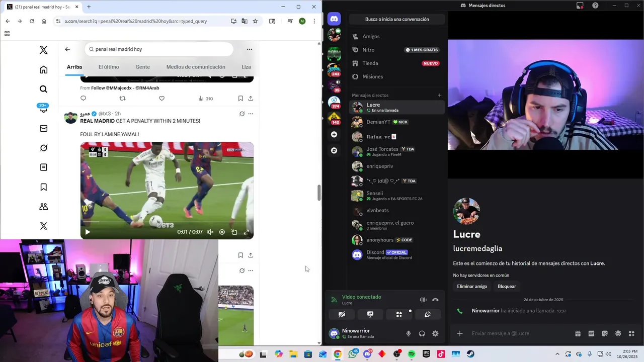Open more options dots beside X search box
644x362 pixels.
tap(250, 49)
